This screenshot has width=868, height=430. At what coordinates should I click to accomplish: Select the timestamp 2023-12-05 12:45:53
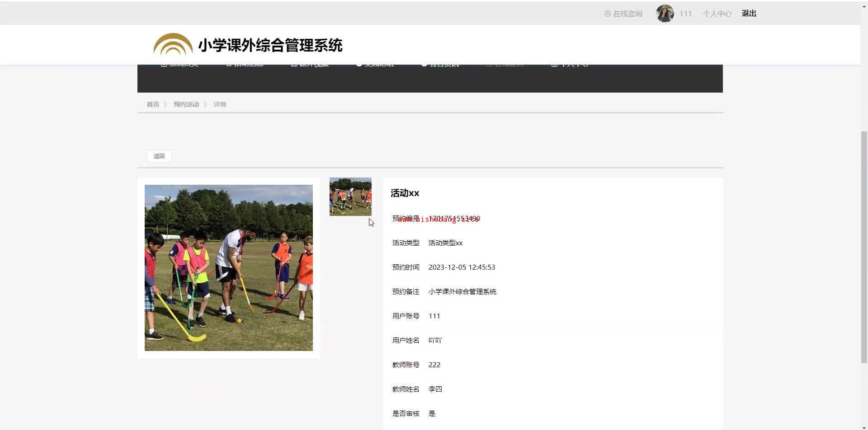pyautogui.click(x=462, y=267)
